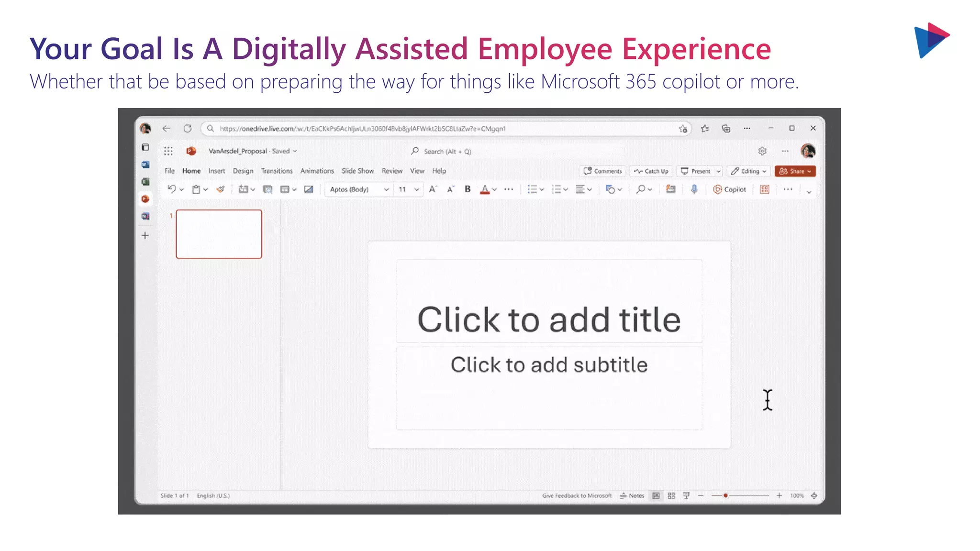Switch to the Slide Show tab
Screen dimensions: 980x551
tap(357, 171)
